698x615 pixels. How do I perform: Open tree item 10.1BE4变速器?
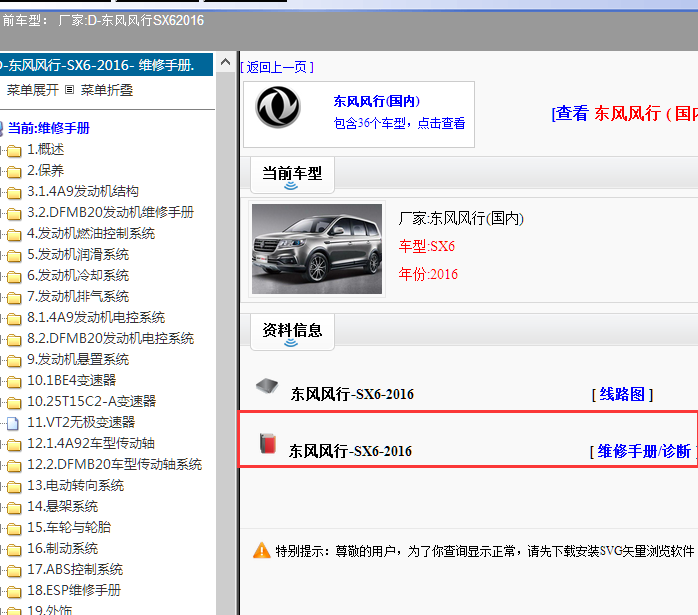(71, 380)
